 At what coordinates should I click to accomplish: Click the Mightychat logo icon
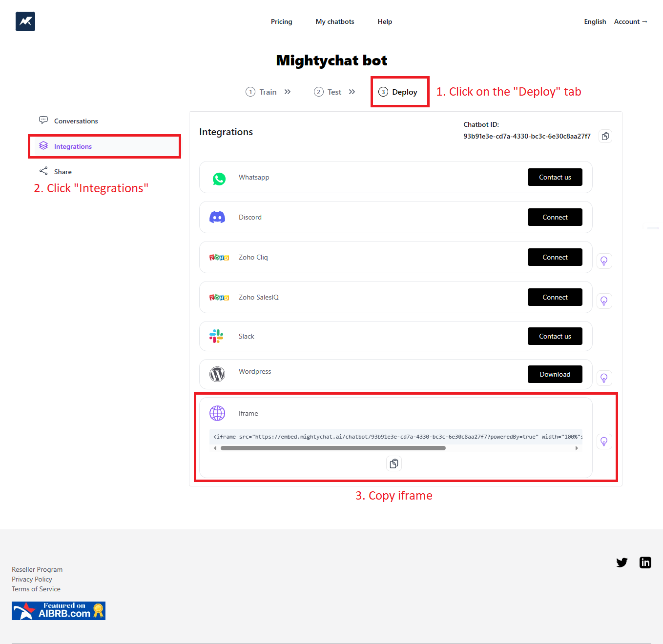pyautogui.click(x=25, y=21)
